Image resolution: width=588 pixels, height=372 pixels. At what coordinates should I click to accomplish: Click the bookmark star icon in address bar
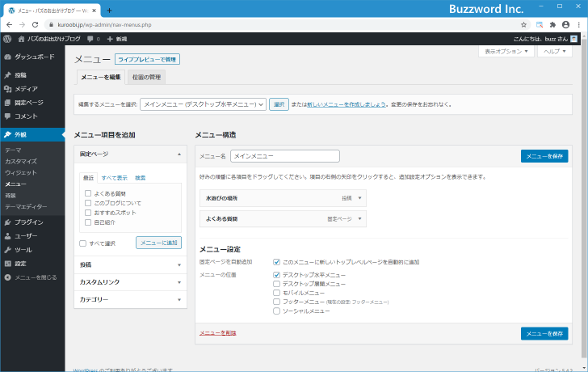(523, 24)
